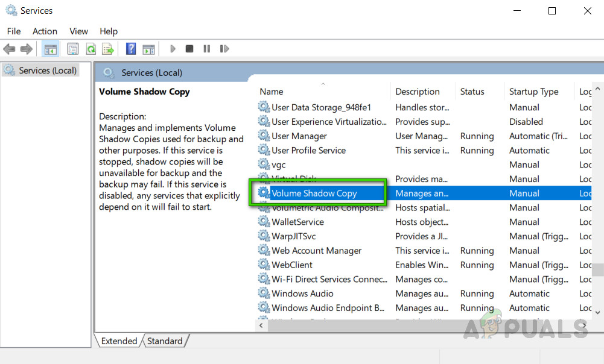Switch to the Standard tab

point(165,341)
